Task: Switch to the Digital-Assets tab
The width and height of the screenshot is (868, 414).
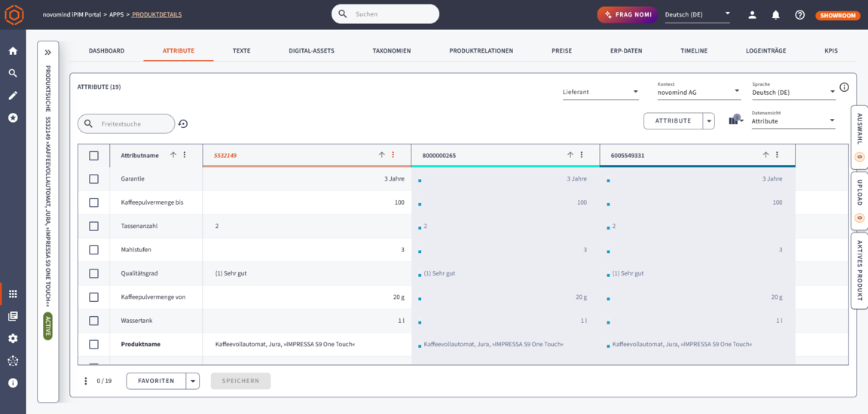Action: click(x=311, y=51)
